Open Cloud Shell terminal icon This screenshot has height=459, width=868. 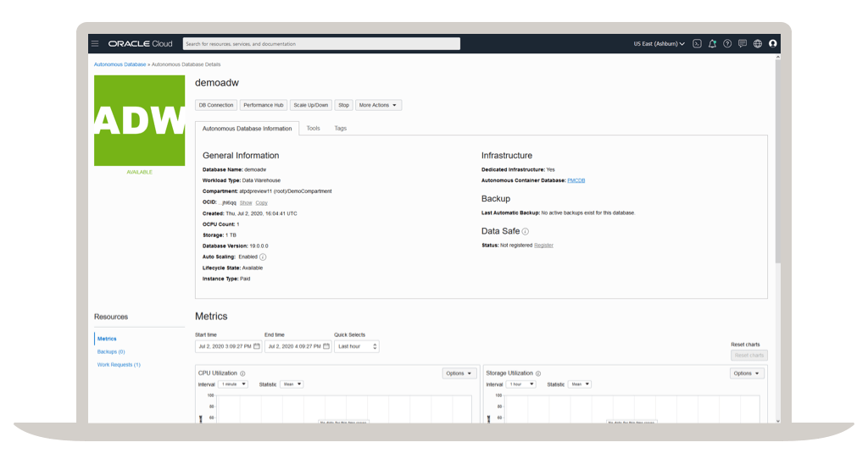697,44
